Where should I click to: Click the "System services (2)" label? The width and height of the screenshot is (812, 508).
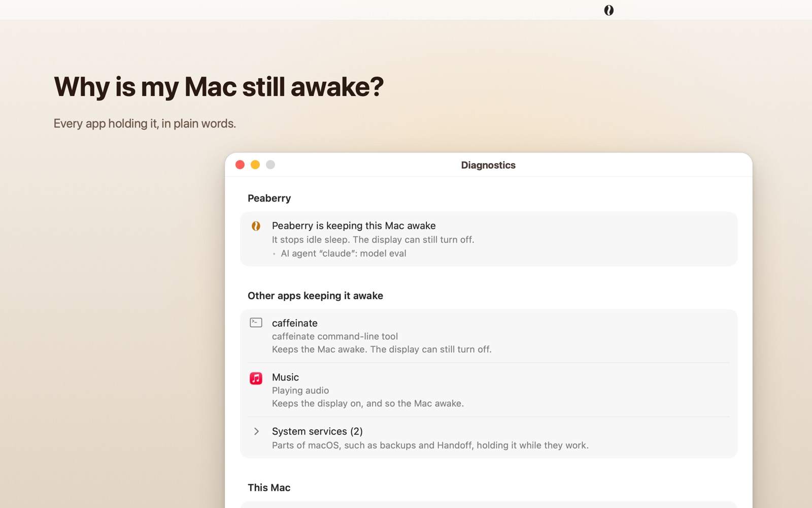coord(317,431)
